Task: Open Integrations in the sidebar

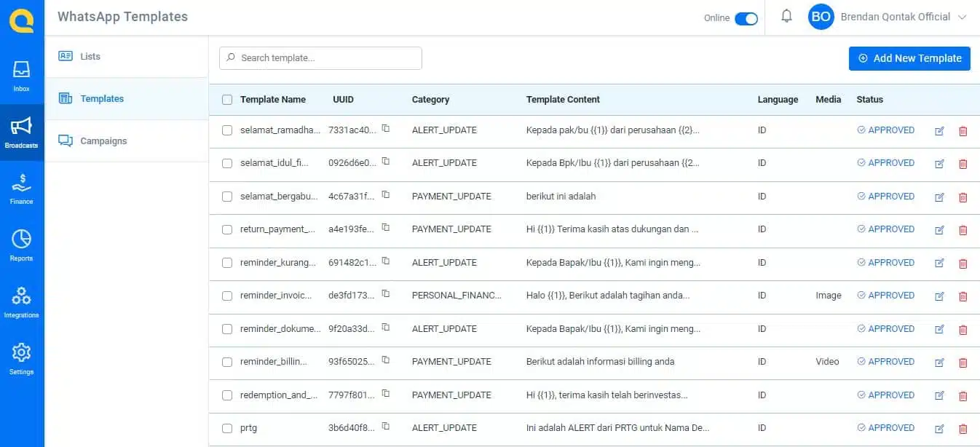Action: pos(21,302)
